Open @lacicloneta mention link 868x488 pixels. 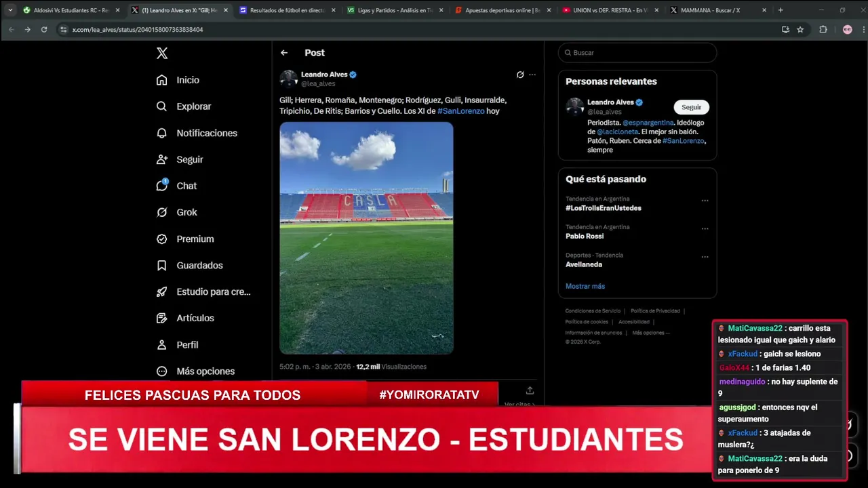(617, 131)
